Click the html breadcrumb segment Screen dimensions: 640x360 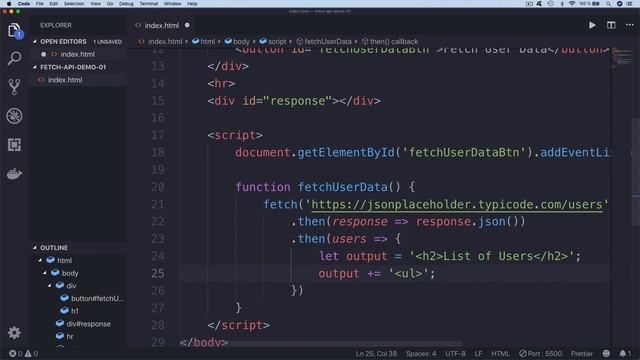click(x=207, y=42)
